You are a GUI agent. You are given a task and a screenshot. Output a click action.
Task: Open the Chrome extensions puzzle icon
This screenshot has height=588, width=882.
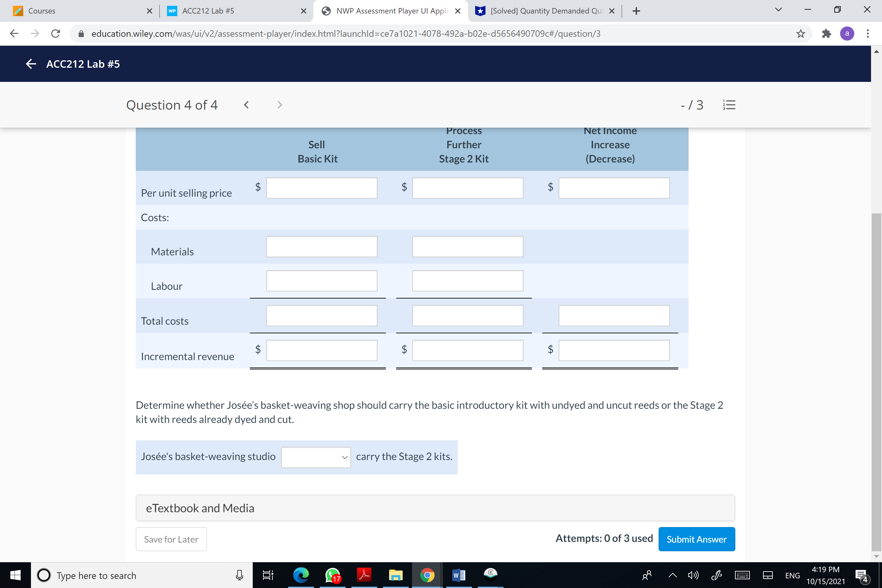point(826,34)
